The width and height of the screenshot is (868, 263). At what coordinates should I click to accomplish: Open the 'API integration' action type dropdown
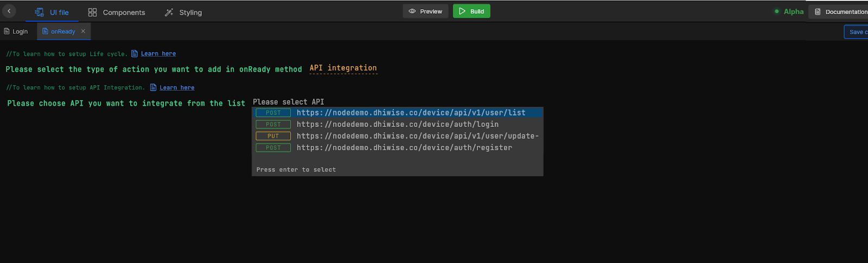tap(343, 68)
